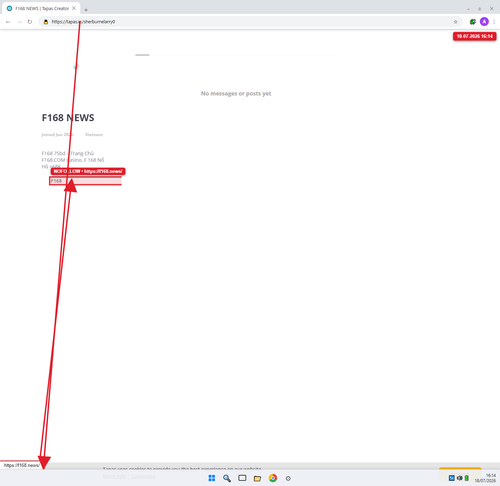Open Windows taskbar search
The image size is (500, 486).
(227, 478)
